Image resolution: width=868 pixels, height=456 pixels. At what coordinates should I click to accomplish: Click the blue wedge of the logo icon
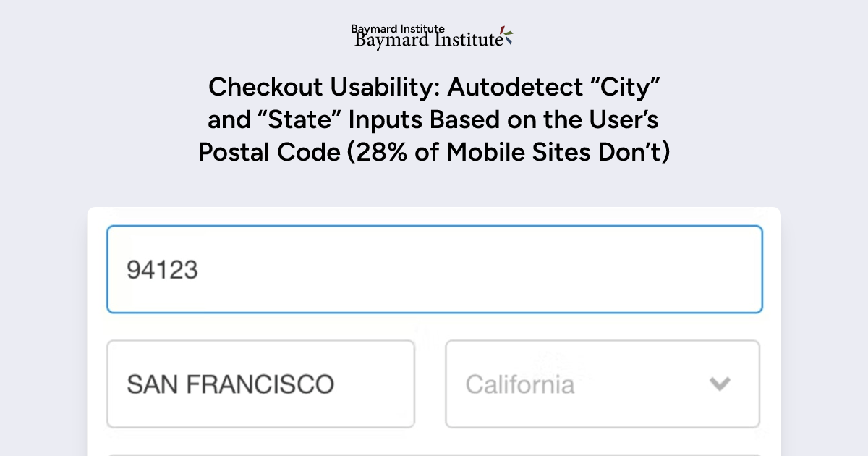tap(509, 41)
